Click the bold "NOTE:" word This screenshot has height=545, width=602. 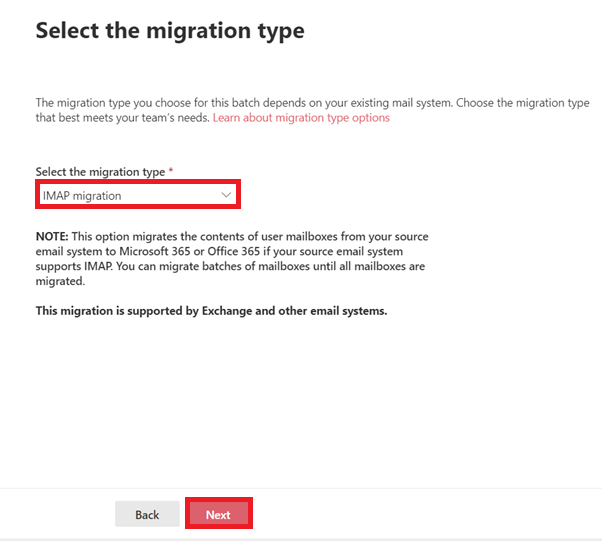[54, 237]
